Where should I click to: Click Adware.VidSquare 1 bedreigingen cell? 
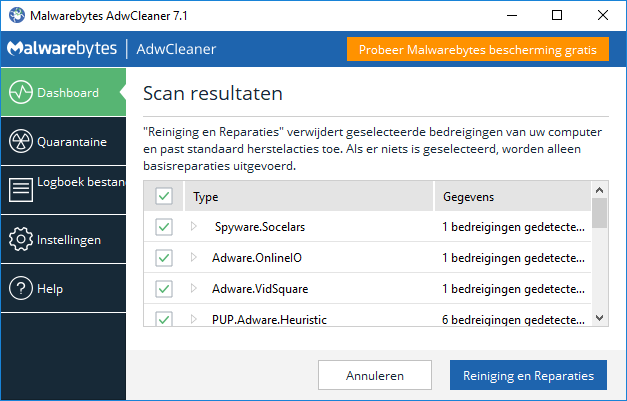click(x=513, y=289)
